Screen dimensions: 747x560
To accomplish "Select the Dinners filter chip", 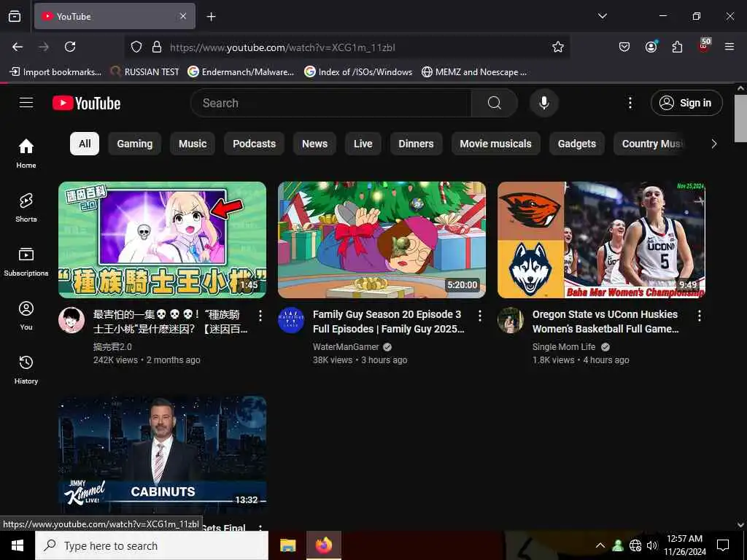I will 416,144.
